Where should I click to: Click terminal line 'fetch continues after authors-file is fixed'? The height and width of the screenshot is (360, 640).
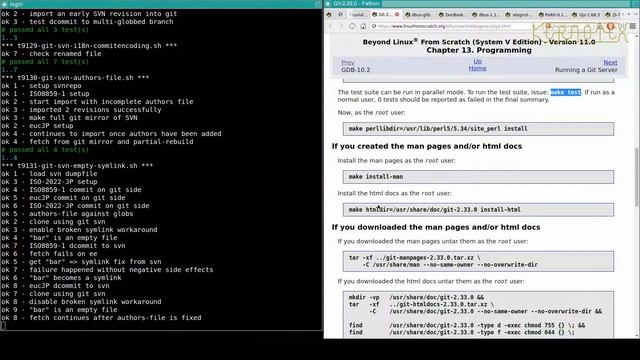pos(101,318)
